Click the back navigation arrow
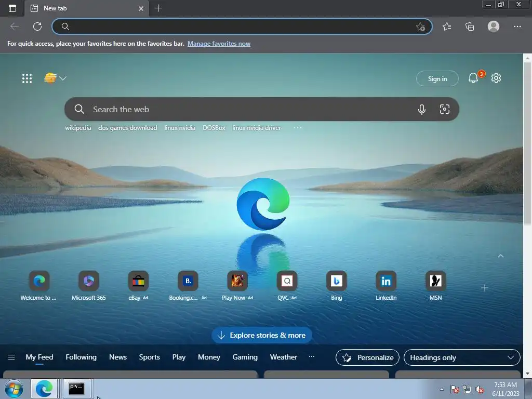This screenshot has width=532, height=399. (15, 26)
